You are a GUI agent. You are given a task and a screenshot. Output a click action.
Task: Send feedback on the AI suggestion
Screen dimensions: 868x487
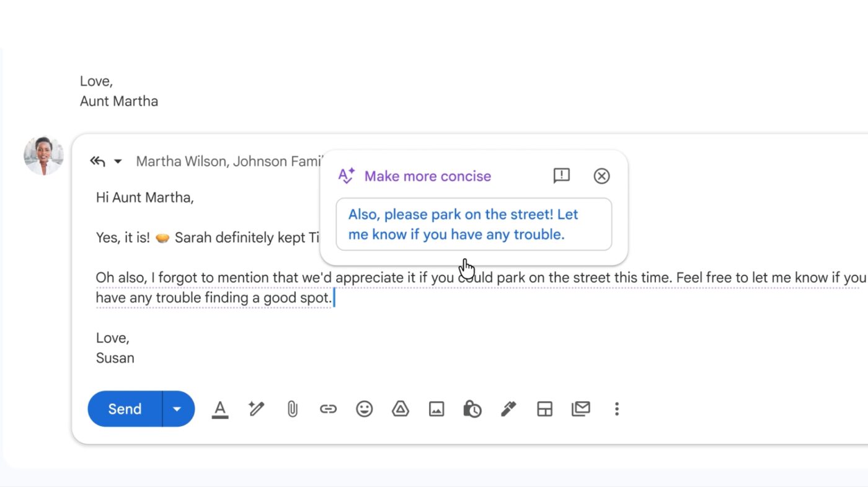(561, 176)
